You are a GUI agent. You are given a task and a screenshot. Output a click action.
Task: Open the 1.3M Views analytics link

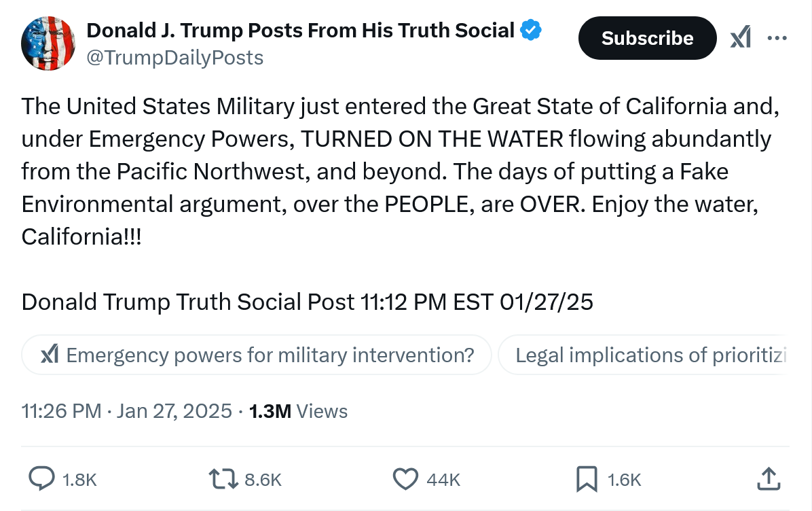pos(299,411)
